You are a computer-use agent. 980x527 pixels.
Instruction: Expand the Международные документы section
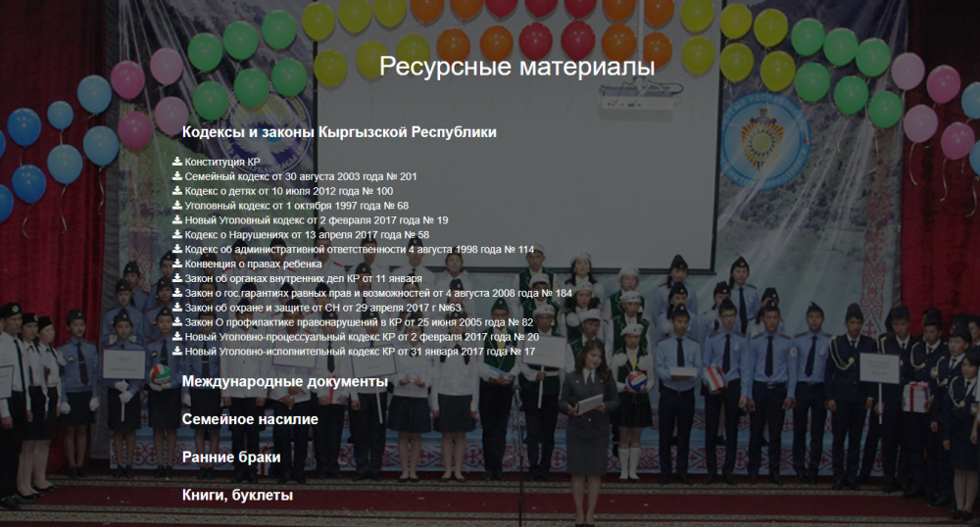coord(284,381)
